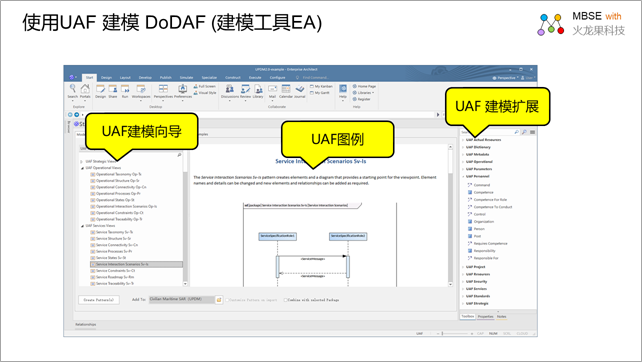Viewport: 642px width, 362px height.
Task: Open the Help ribbon icon
Action: [343, 91]
